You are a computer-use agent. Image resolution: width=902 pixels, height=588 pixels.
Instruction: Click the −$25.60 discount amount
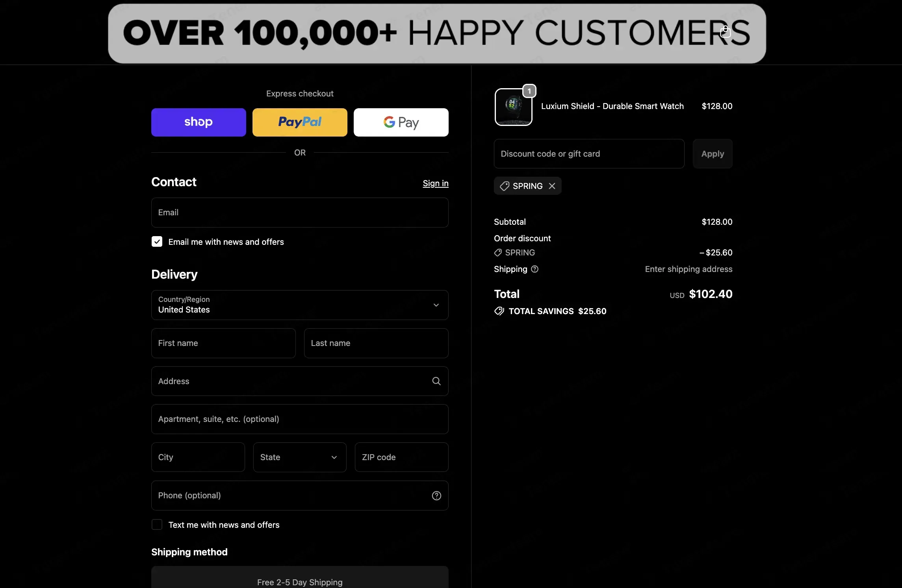click(716, 253)
